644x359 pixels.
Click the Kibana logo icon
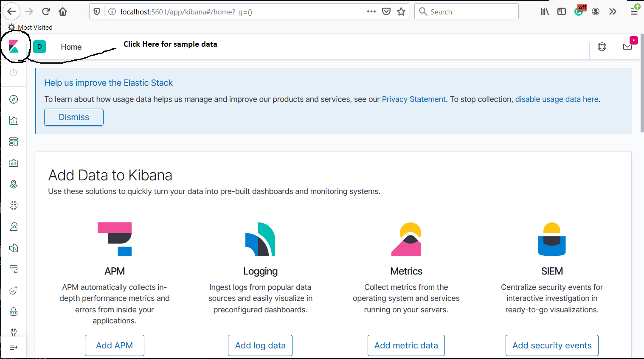(x=14, y=46)
